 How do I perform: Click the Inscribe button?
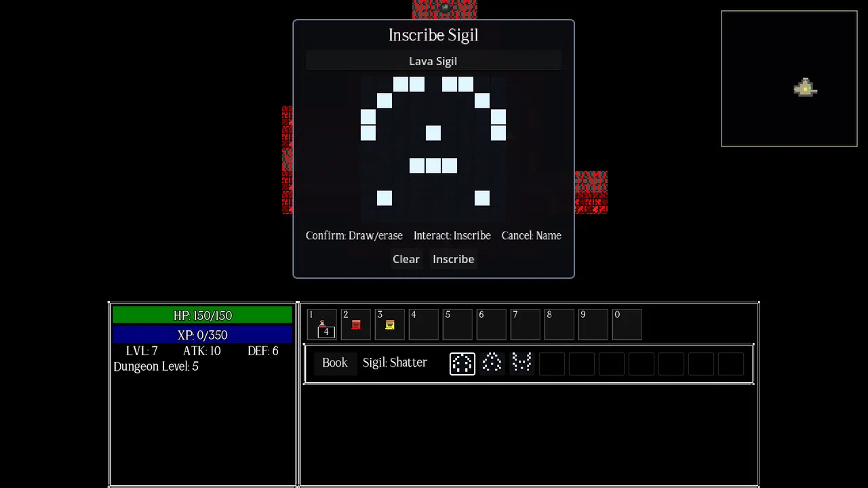tap(454, 259)
